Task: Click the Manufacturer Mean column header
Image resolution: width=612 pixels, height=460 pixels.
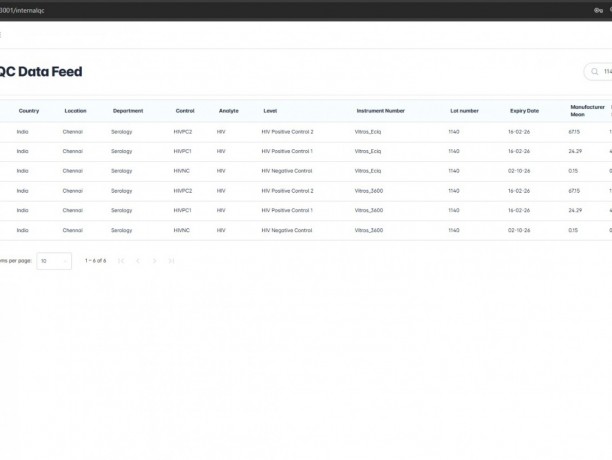Action: (587, 111)
